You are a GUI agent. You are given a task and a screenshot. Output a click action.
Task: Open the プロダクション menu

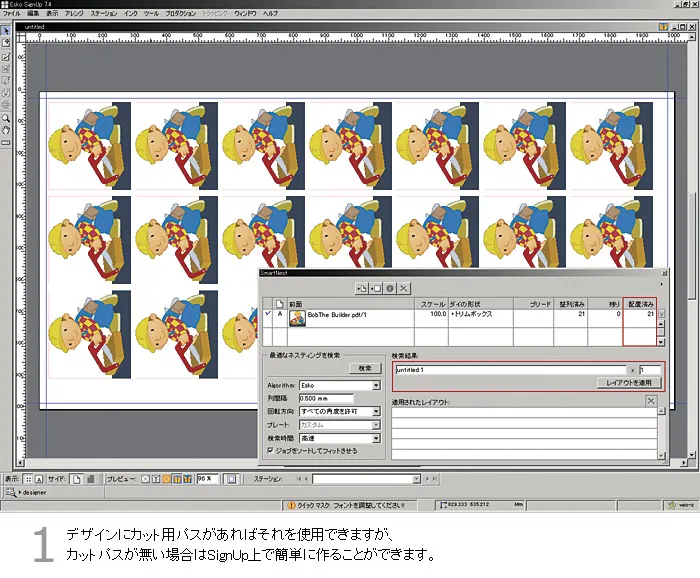point(180,14)
